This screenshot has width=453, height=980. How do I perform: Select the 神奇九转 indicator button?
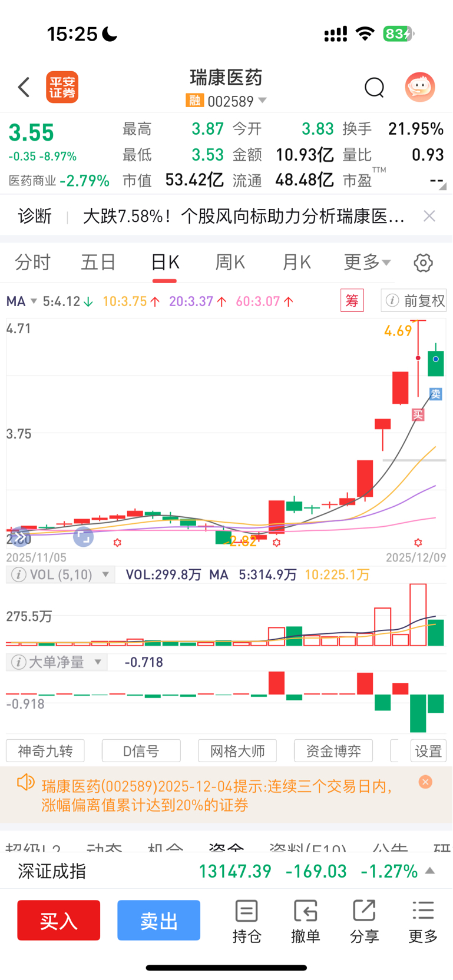pos(45,751)
